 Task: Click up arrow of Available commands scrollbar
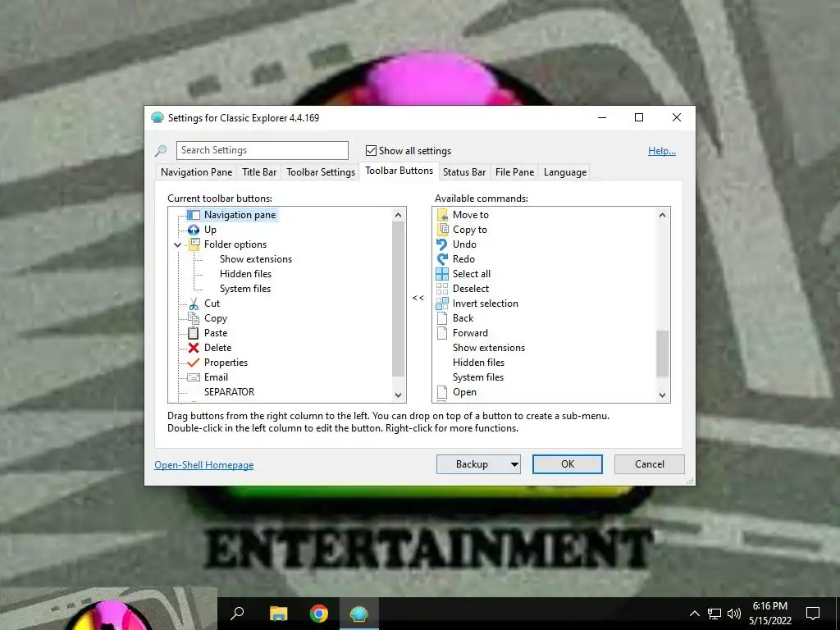click(663, 216)
